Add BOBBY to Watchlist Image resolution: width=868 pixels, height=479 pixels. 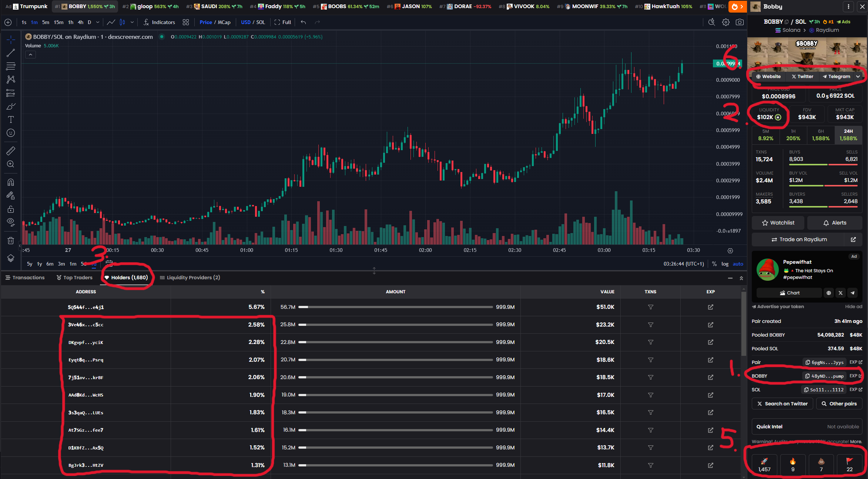coord(778,223)
